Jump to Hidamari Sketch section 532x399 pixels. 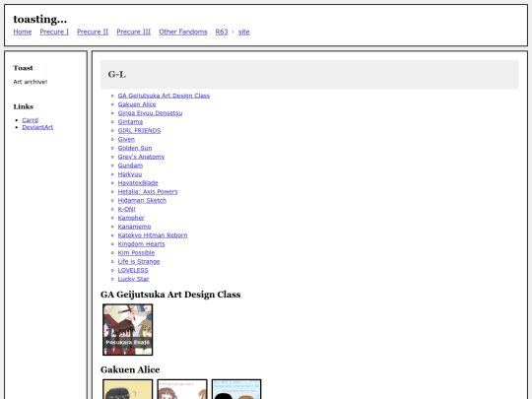click(142, 201)
